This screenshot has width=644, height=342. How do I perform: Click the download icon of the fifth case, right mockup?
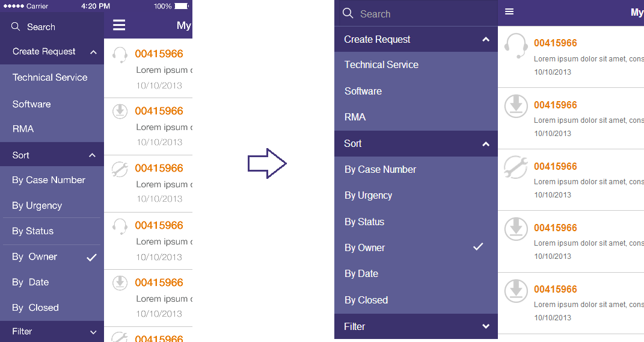pyautogui.click(x=517, y=291)
